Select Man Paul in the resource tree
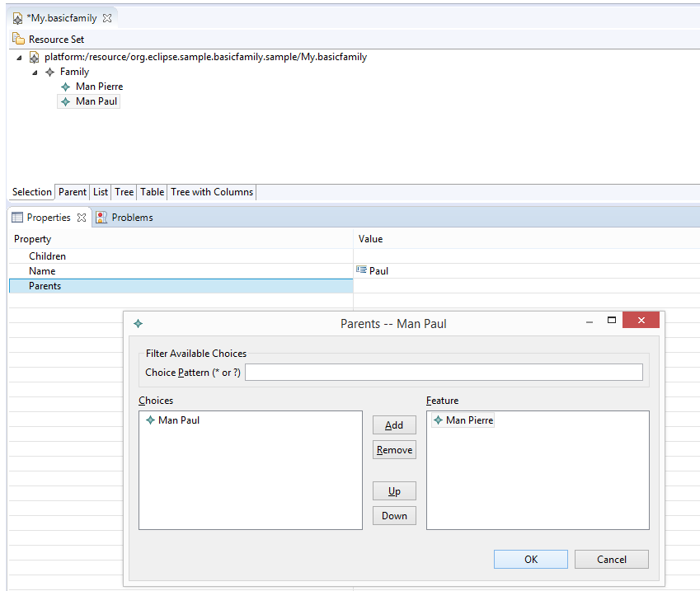 [89, 101]
